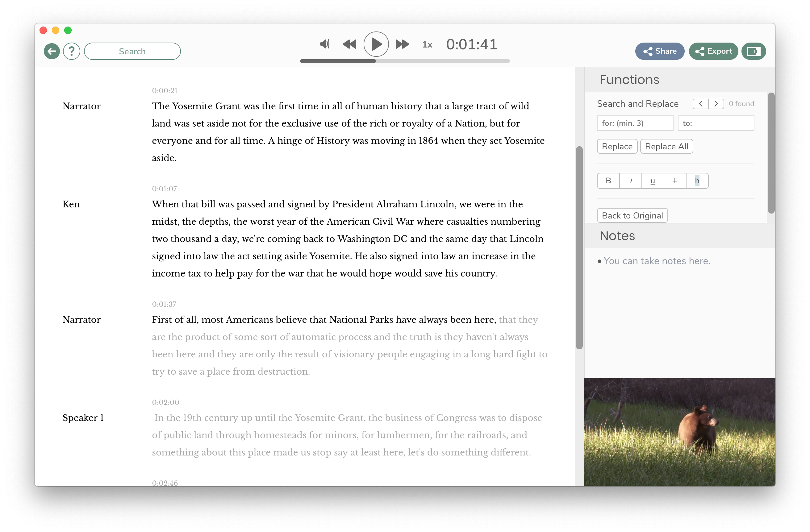Apply strikethrough formatting
810x532 pixels.
coord(675,181)
